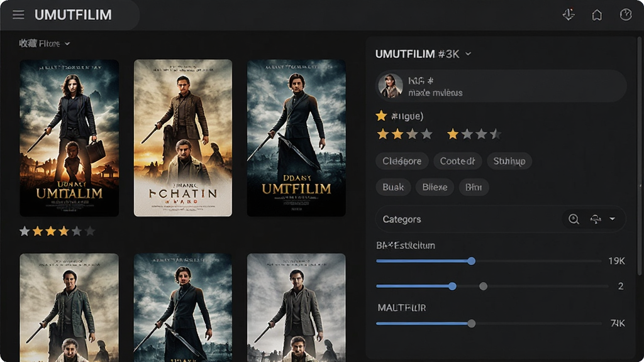
Task: Click the last star under the briefcase poster
Action: [x=90, y=231]
